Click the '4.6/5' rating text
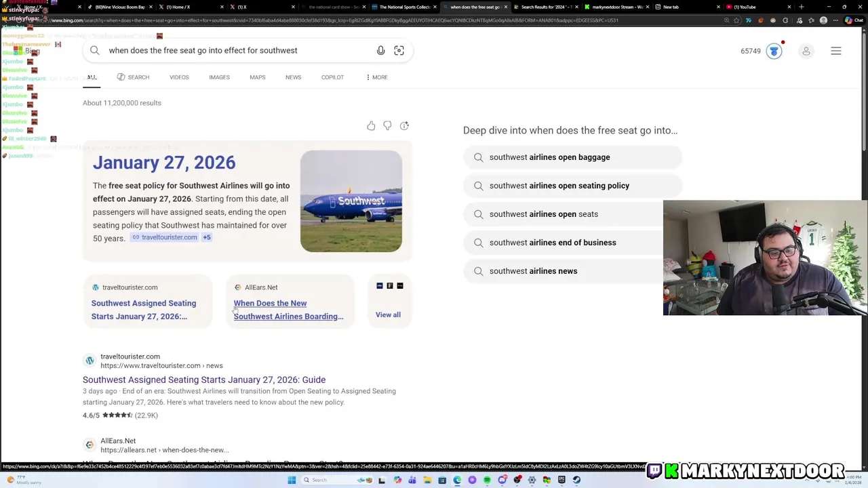 pyautogui.click(x=91, y=415)
